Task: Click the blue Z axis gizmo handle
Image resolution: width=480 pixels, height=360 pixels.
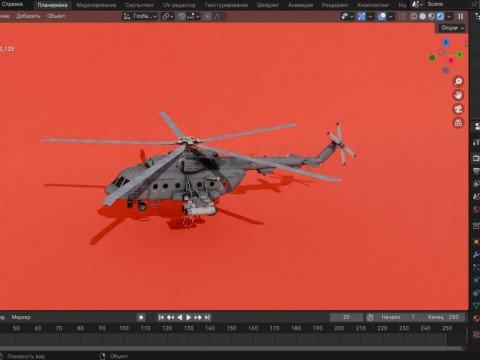Action: pyautogui.click(x=446, y=42)
